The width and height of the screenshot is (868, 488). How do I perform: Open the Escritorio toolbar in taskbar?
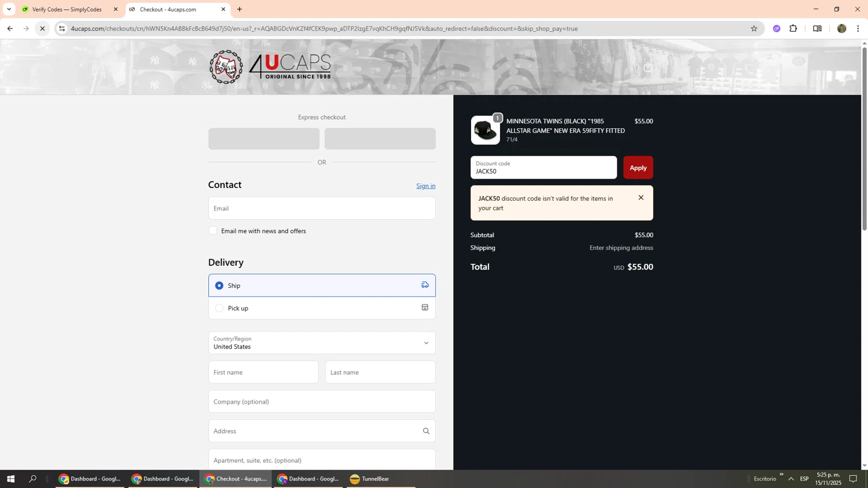point(765,479)
